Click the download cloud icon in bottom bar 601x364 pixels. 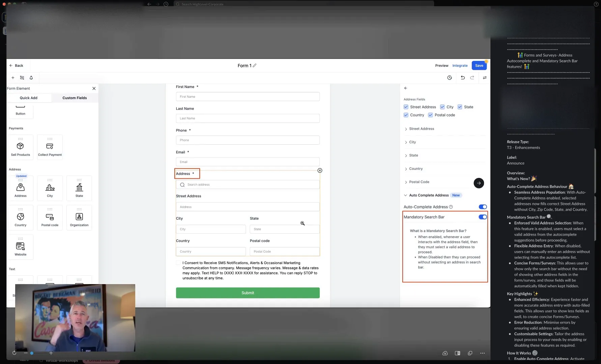pos(445,353)
